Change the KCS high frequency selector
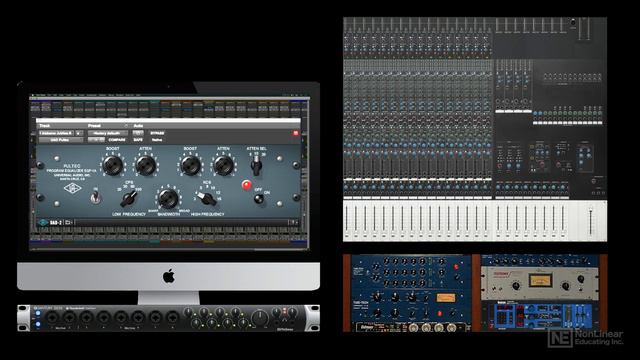The height and width of the screenshot is (360, 640). 207,198
